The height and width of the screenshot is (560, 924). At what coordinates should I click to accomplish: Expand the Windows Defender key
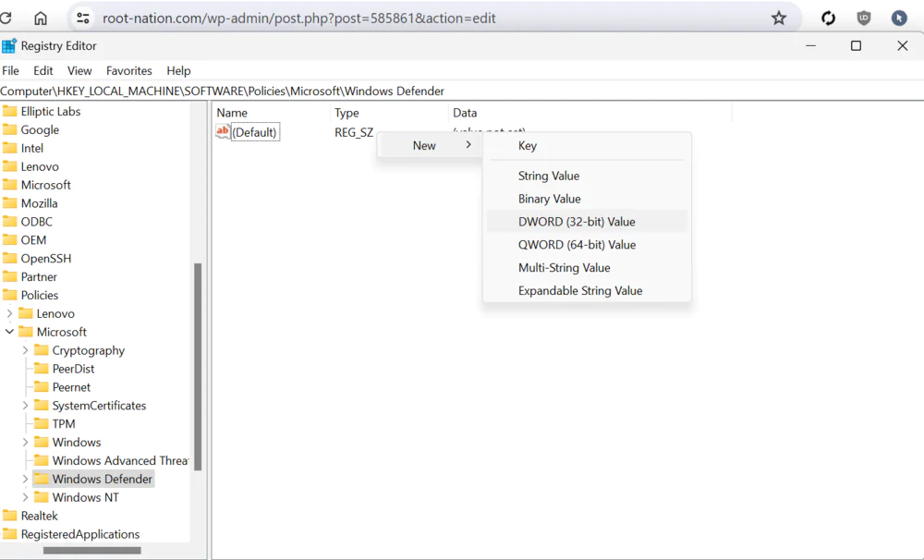(25, 479)
